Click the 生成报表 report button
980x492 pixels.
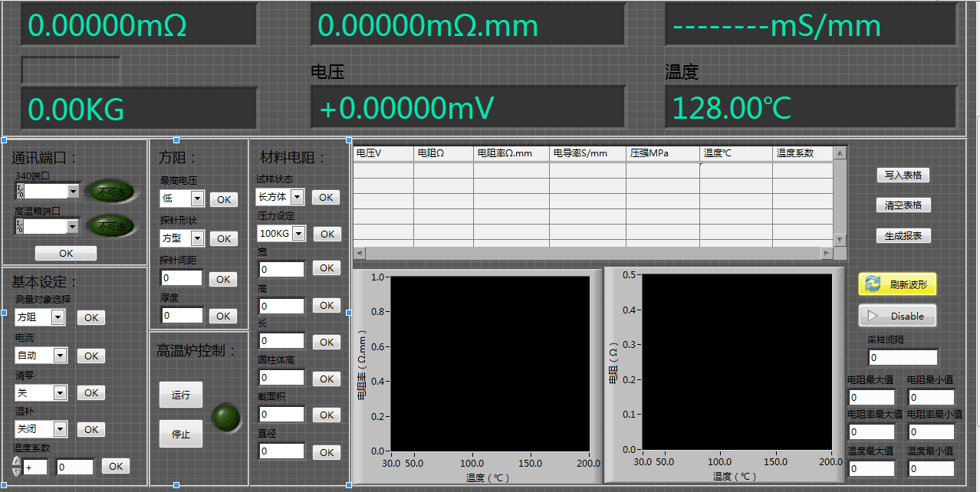point(903,236)
